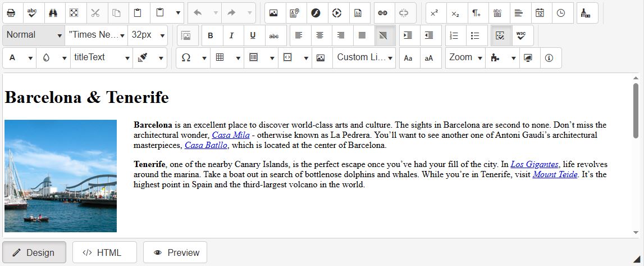Open the Image Manager
This screenshot has height=266, width=644.
point(273,13)
